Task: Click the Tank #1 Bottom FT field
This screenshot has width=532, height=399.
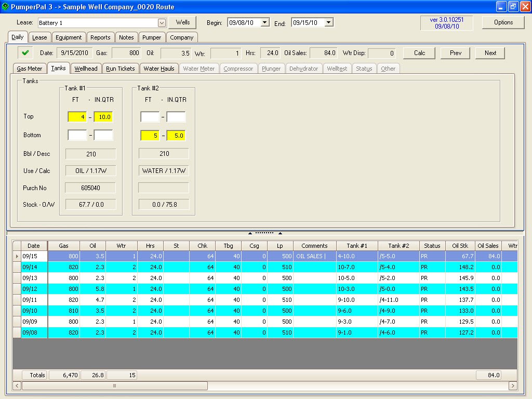Action: [x=77, y=135]
